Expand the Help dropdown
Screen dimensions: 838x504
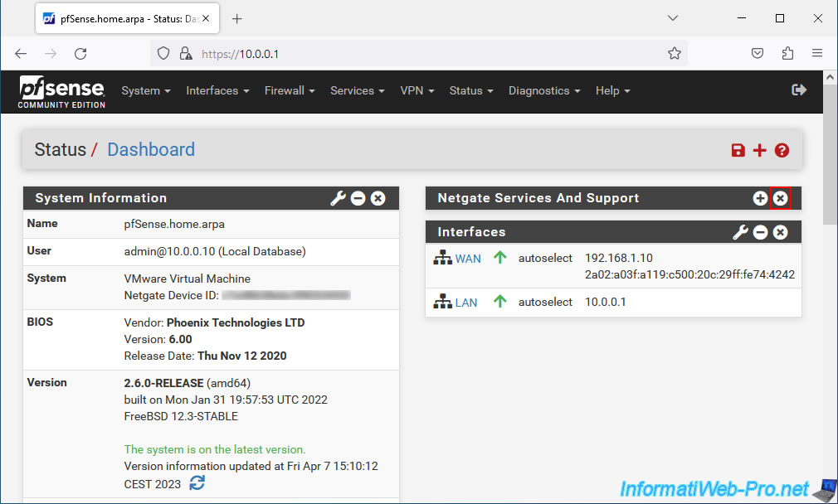(613, 90)
